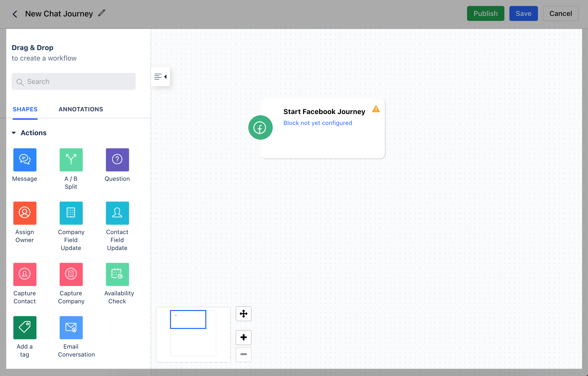
Task: Select the Add a tag block
Action: click(x=25, y=328)
